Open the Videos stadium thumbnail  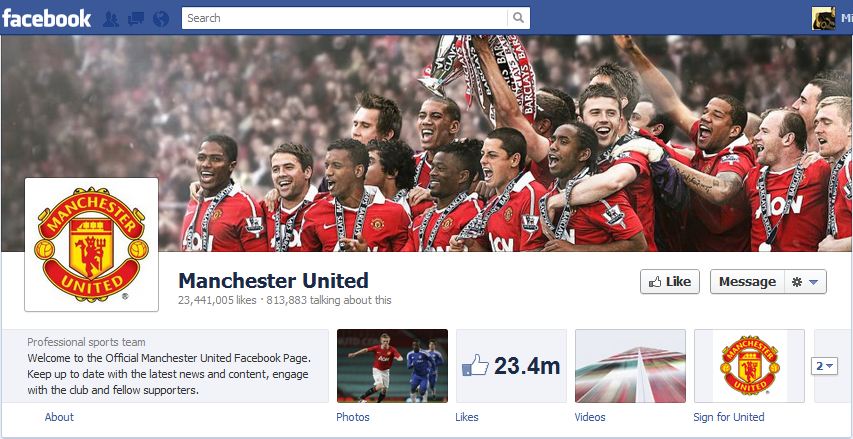tap(630, 366)
